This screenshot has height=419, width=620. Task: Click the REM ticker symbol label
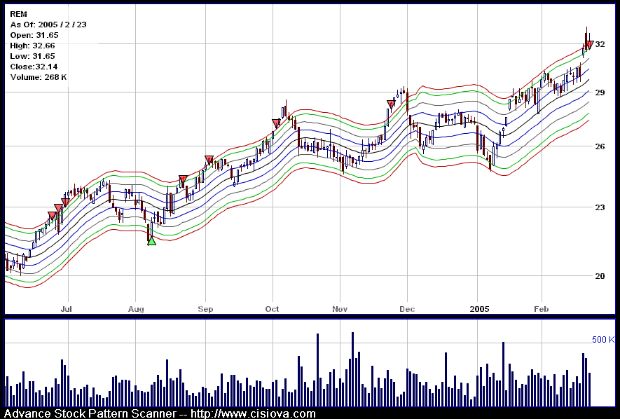17,14
